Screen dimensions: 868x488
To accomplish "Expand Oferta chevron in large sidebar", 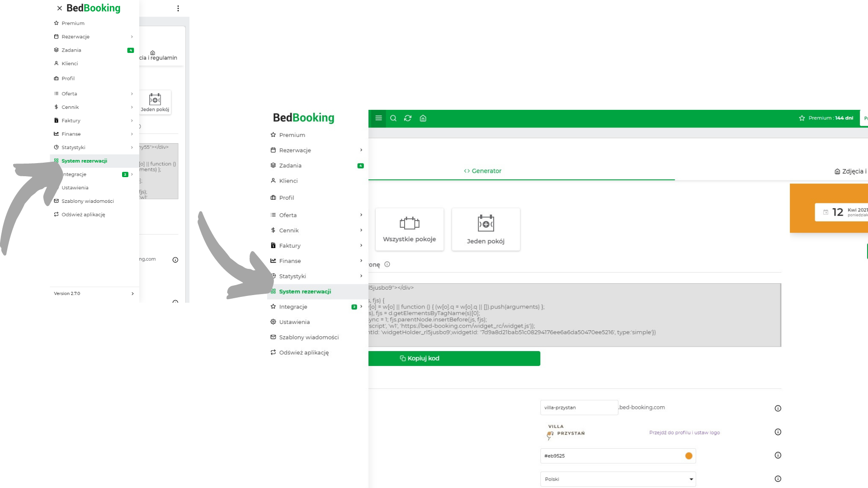I will [x=361, y=215].
